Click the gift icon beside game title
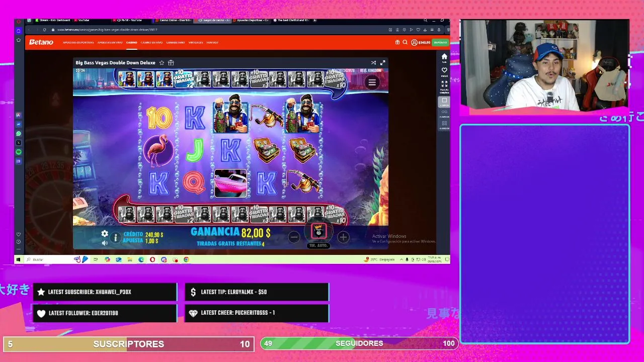The height and width of the screenshot is (362, 644). coord(171,63)
